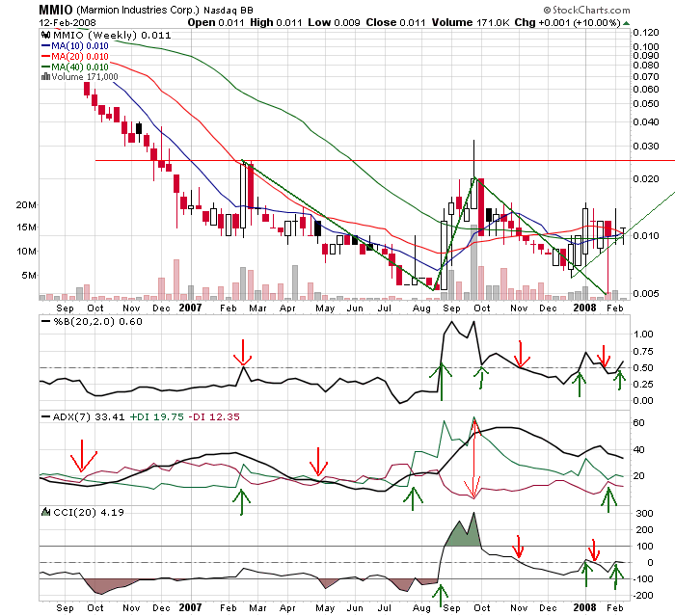Click the Open 0.011 value
Image resolution: width=675 pixels, height=616 pixels.
coord(216,22)
